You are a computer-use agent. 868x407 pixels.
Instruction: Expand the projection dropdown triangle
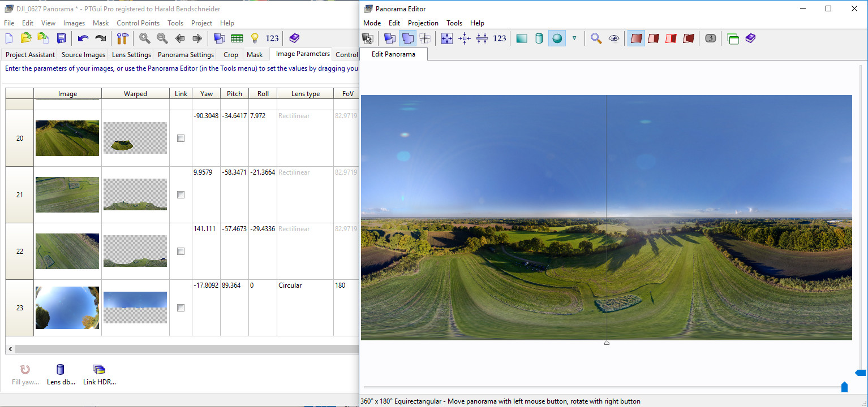[574, 38]
